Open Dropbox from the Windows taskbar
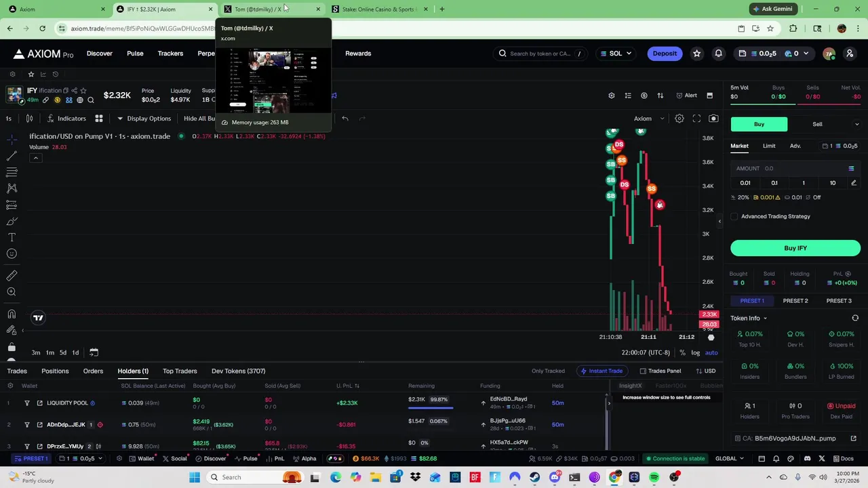This screenshot has width=868, height=488. click(x=415, y=477)
